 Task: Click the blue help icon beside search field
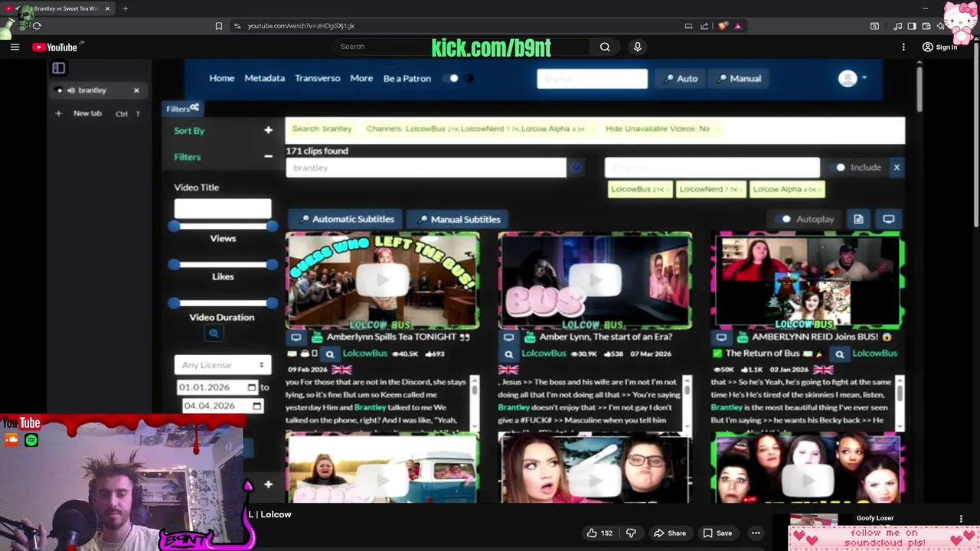(x=576, y=168)
